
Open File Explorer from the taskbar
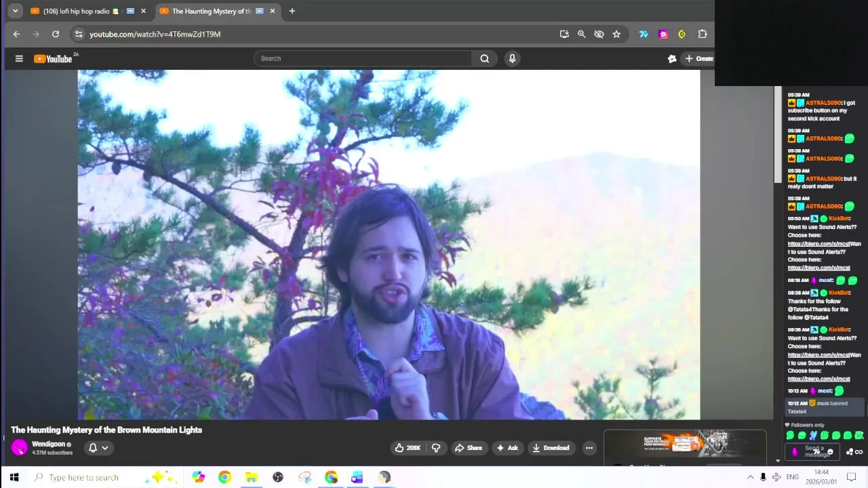pos(251,477)
